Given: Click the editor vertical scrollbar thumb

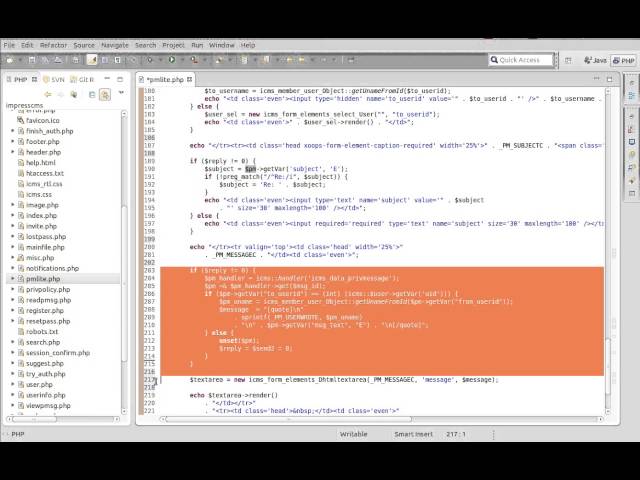Looking at the screenshot, I should (x=607, y=366).
